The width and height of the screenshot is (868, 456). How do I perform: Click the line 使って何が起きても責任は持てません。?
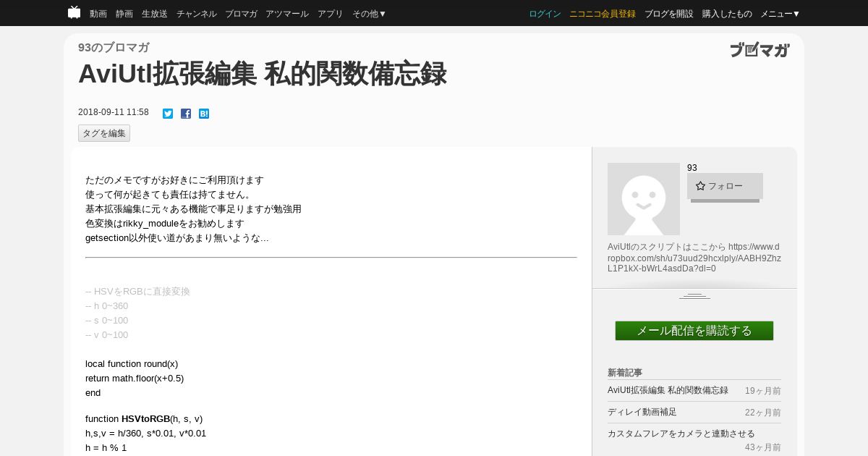[169, 195]
